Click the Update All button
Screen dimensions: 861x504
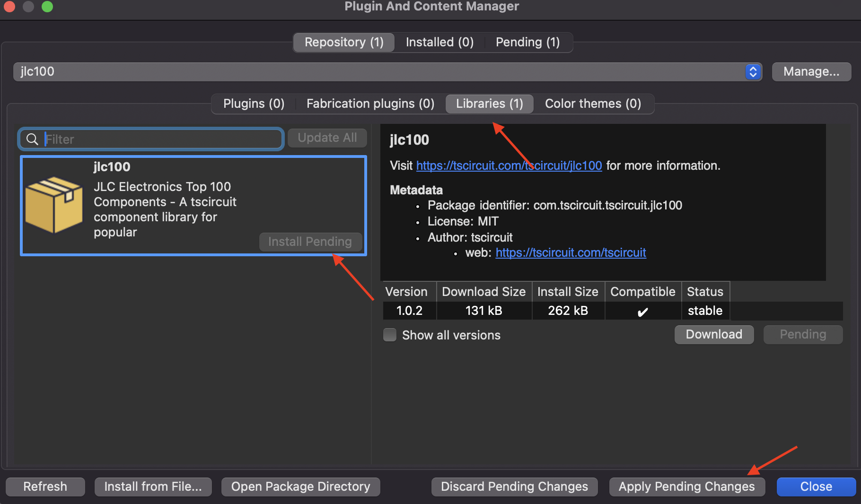pos(327,138)
